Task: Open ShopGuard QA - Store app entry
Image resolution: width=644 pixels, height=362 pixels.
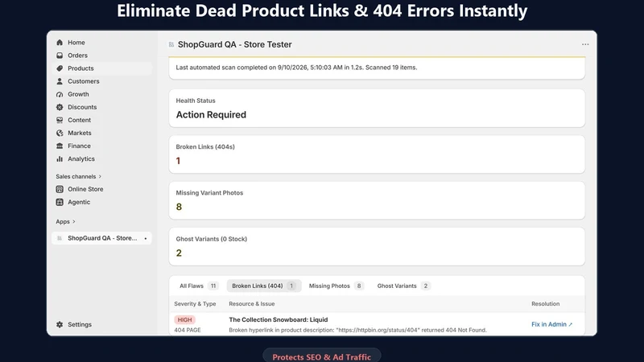Action: click(x=102, y=238)
